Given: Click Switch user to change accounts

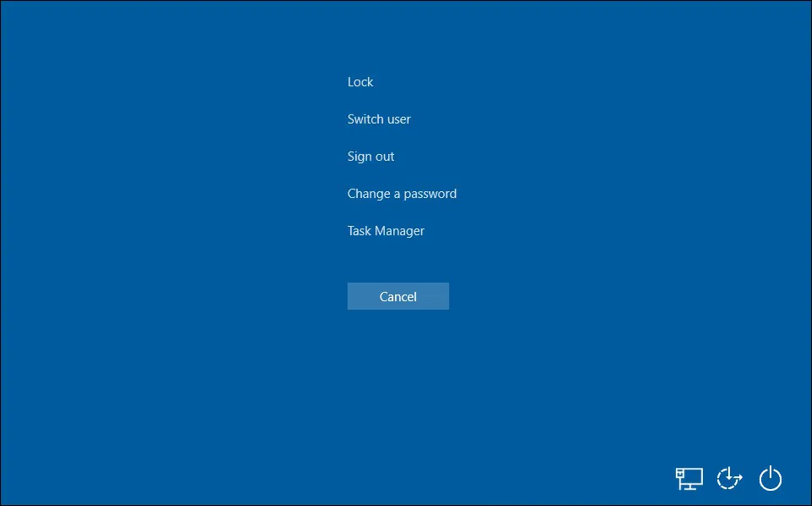Looking at the screenshot, I should (x=379, y=119).
